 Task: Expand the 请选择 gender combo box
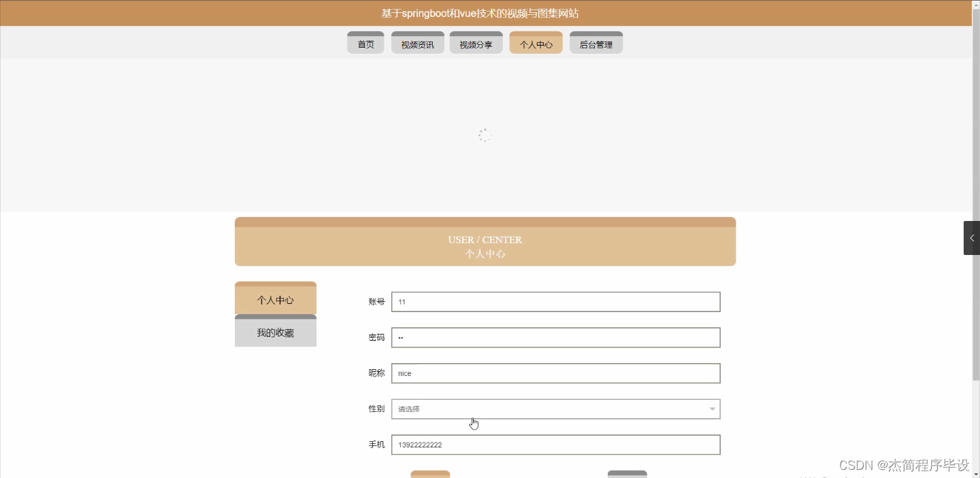[555, 409]
